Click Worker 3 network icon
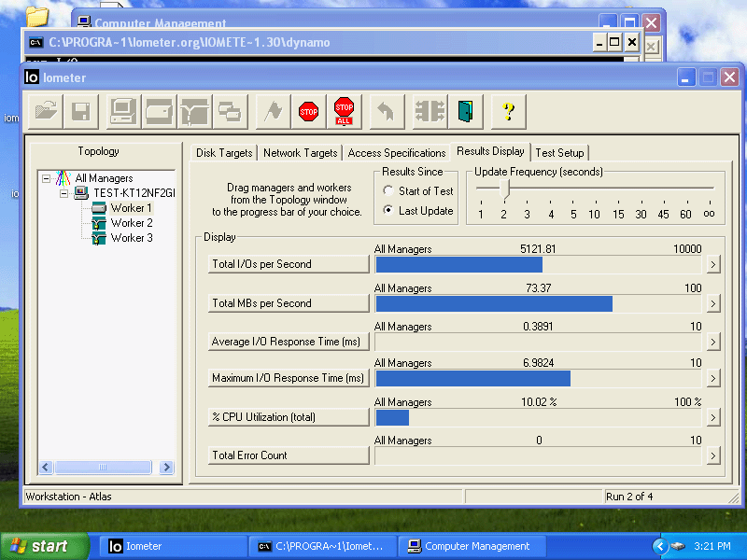This screenshot has width=747, height=560. pos(99,238)
